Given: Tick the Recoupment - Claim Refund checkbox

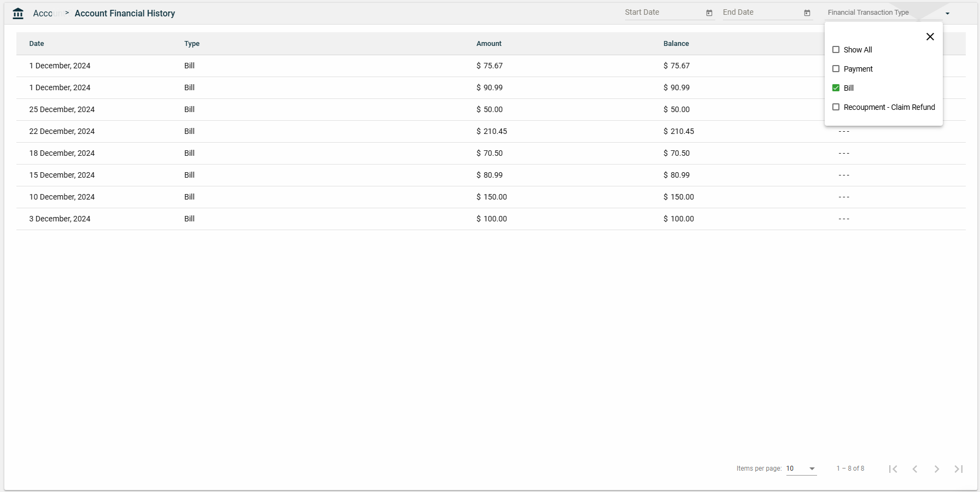Looking at the screenshot, I should [x=836, y=107].
